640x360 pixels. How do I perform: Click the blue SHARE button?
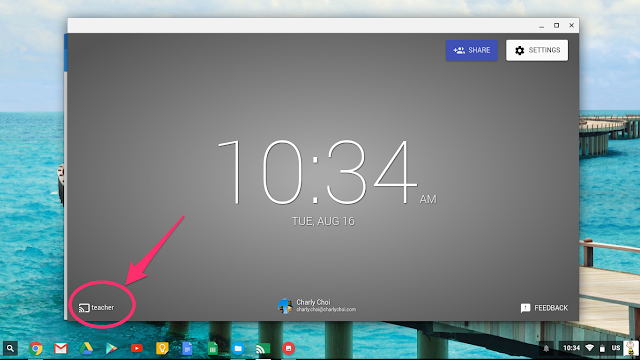click(x=471, y=50)
